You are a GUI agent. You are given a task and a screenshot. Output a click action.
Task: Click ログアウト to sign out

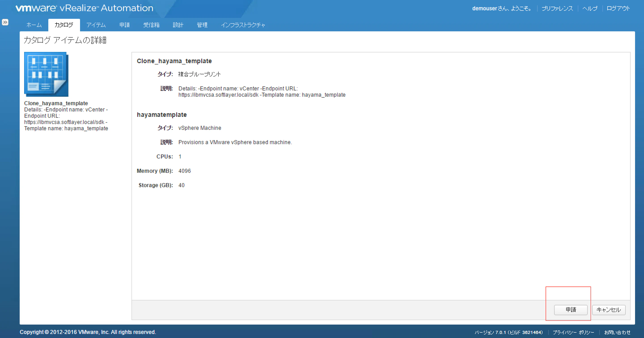click(x=618, y=8)
